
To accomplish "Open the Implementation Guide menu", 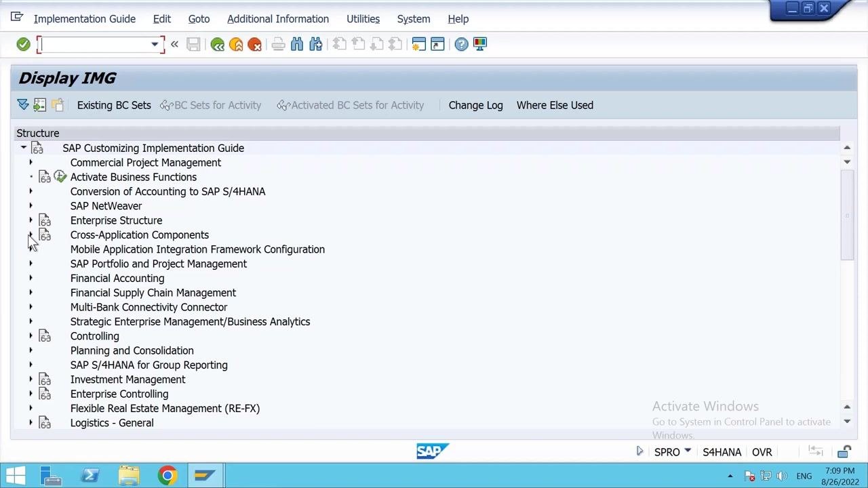I will pyautogui.click(x=85, y=19).
